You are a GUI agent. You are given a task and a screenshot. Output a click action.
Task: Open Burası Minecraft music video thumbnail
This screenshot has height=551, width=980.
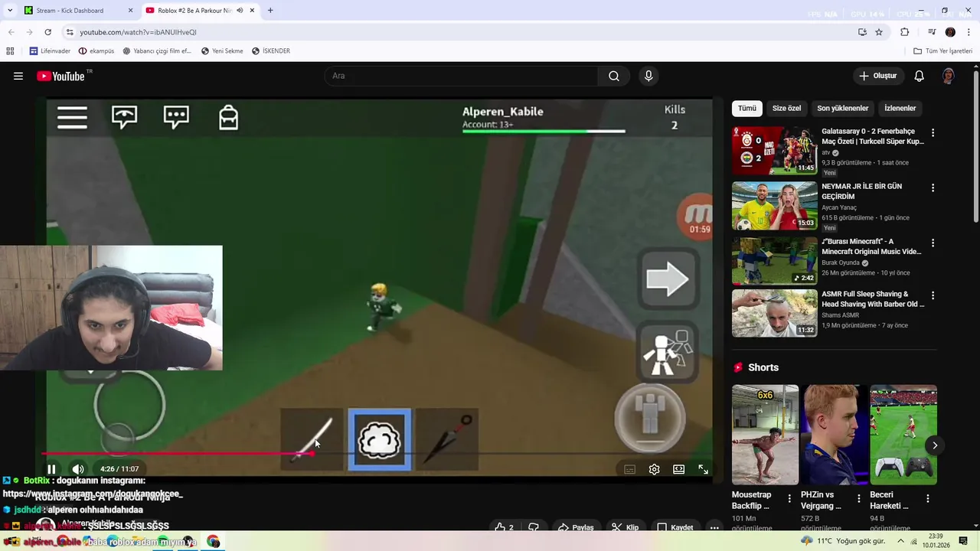pos(774,261)
